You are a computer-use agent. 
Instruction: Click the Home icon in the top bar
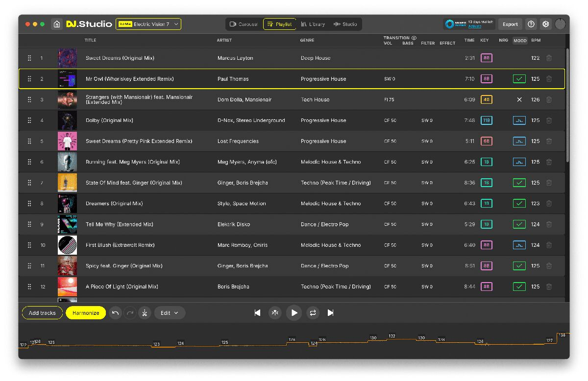point(57,24)
